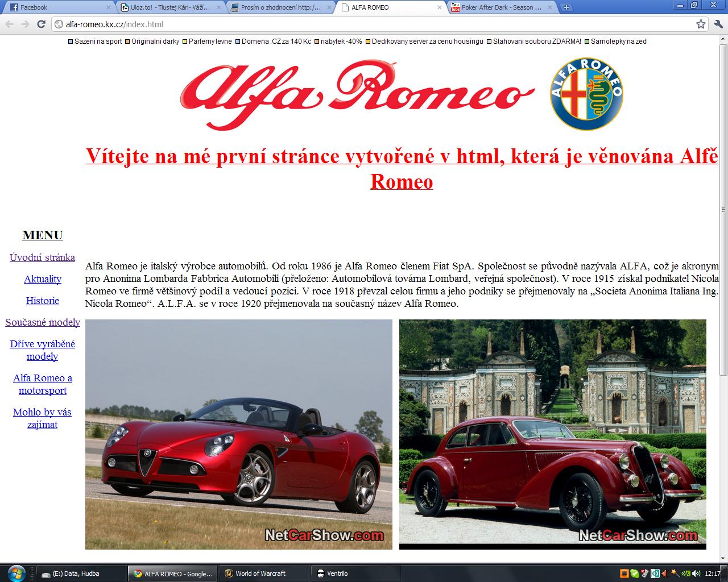Image resolution: width=728 pixels, height=582 pixels.
Task: Close the Uloz.to tab
Action: (218, 7)
